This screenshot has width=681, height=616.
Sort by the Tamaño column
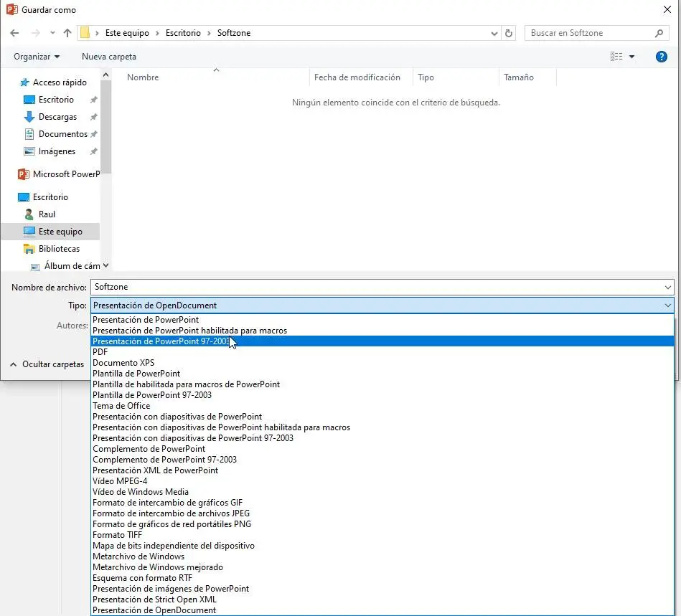tap(519, 77)
